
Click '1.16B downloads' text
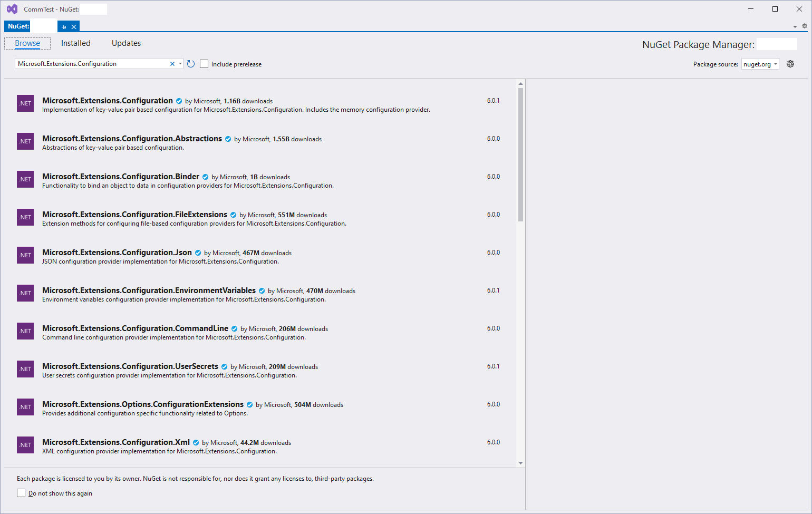(248, 101)
